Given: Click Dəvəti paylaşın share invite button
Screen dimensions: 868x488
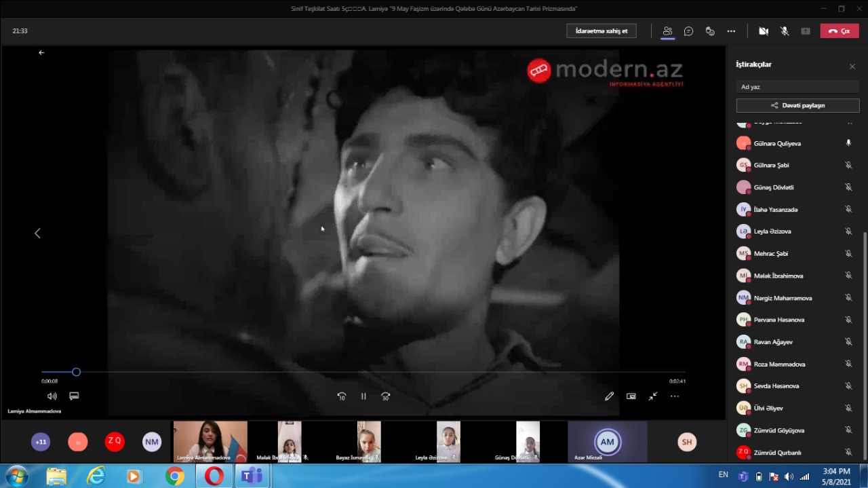Looking at the screenshot, I should (798, 106).
